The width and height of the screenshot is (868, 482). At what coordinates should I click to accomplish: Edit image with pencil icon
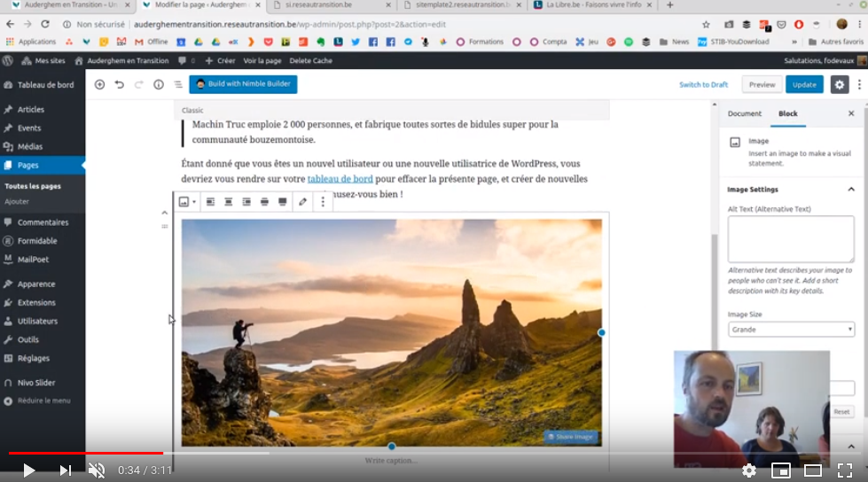pos(303,202)
